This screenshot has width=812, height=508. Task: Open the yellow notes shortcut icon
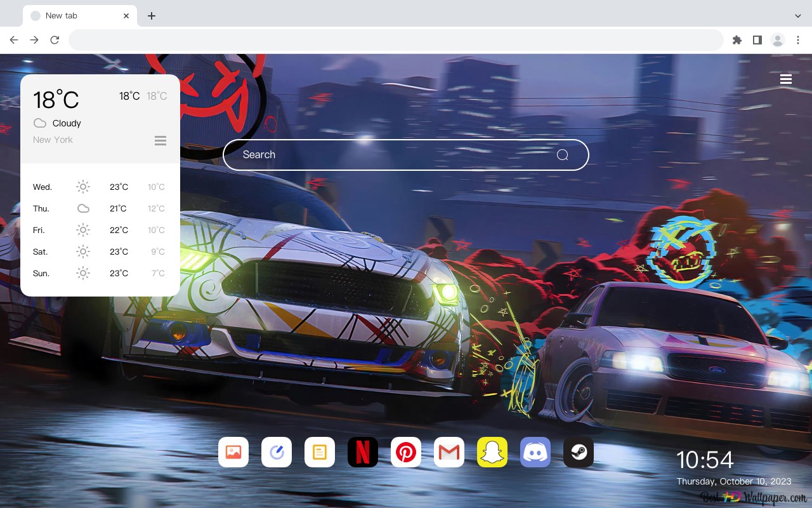(320, 452)
